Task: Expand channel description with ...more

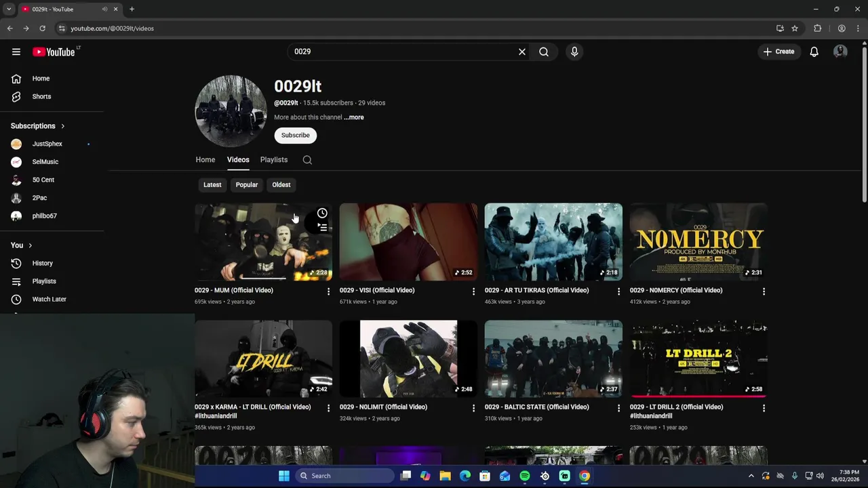Action: pos(354,117)
